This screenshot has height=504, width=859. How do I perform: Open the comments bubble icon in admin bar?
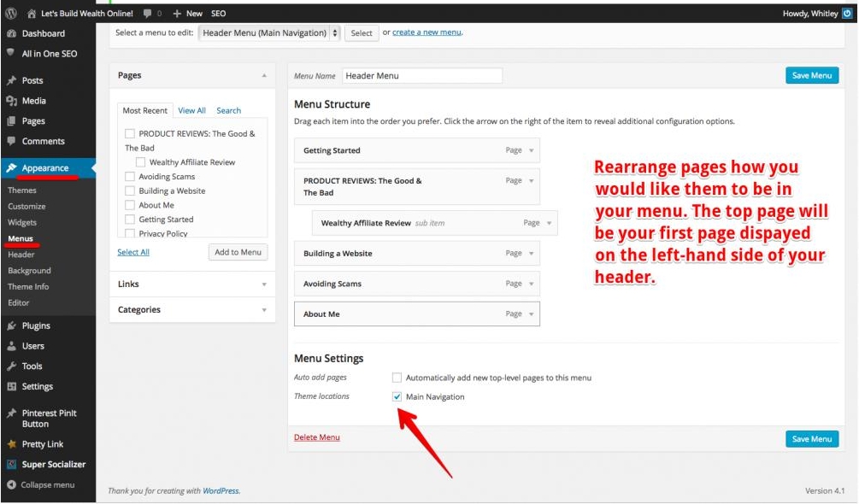tap(147, 13)
